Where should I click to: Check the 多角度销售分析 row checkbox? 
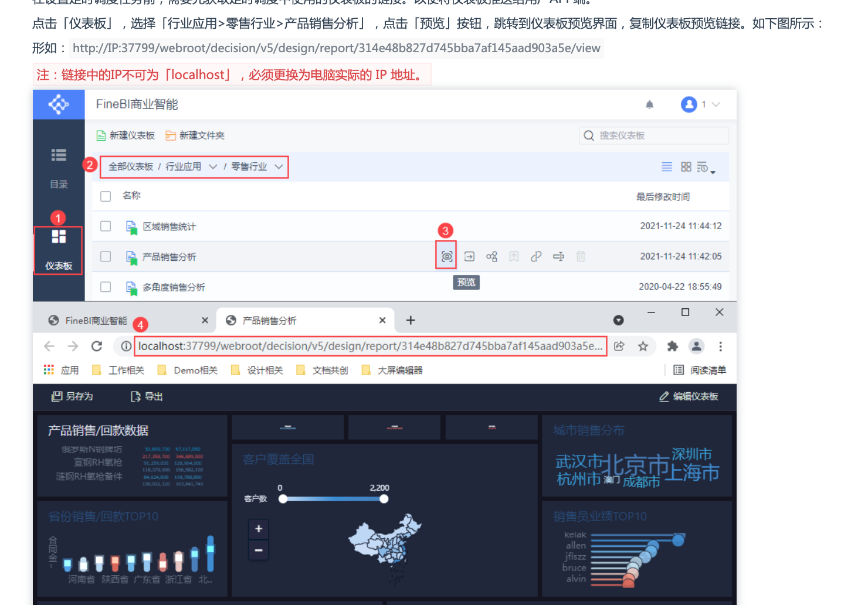coord(106,287)
